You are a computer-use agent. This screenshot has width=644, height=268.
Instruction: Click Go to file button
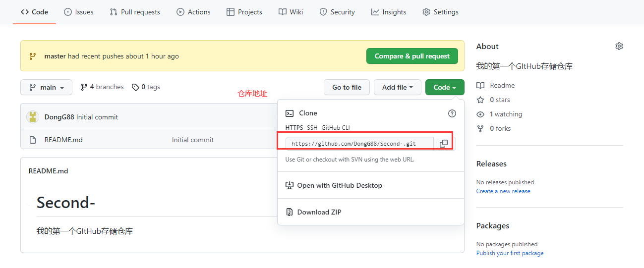[x=347, y=87]
